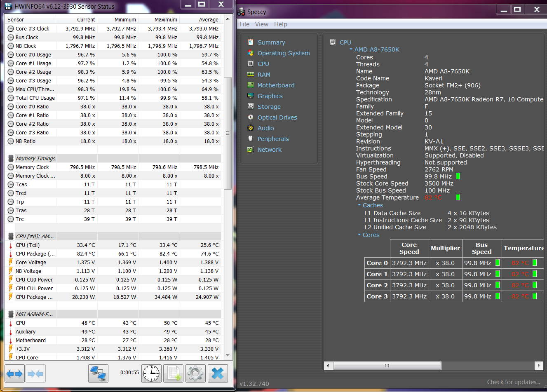
Task: Click the green indicator beside Average Temperature
Action: coord(458,197)
